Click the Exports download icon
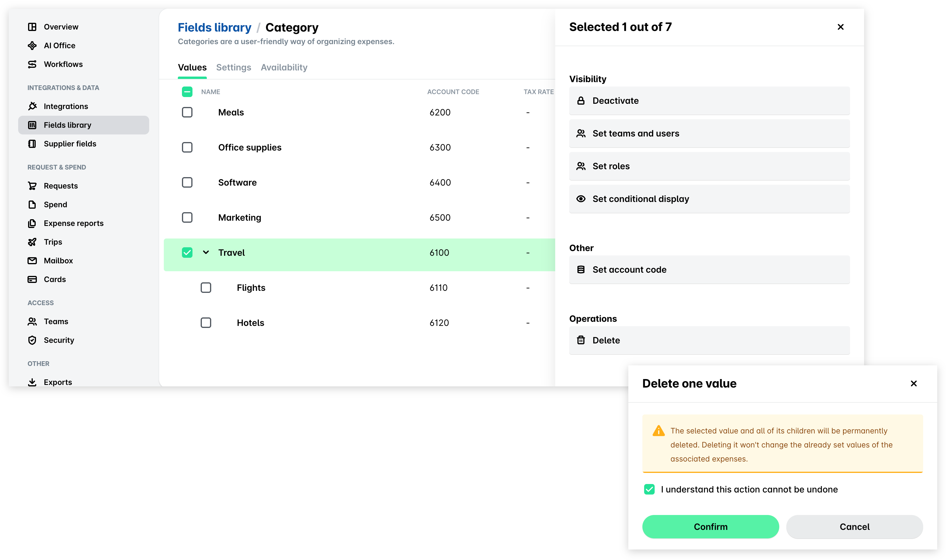Viewport: 946px width, 560px height. click(32, 382)
